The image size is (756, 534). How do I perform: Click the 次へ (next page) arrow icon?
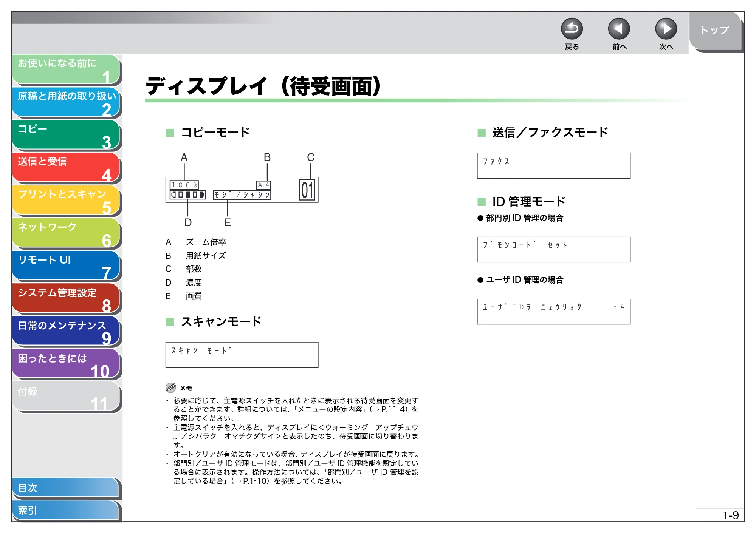[666, 29]
